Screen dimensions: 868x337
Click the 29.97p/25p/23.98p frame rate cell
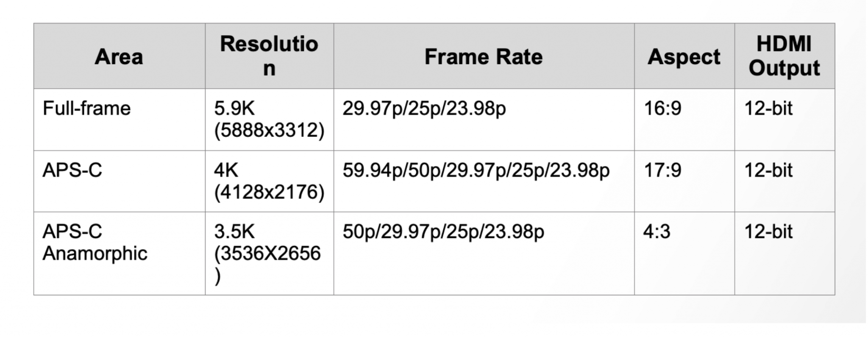point(424,109)
